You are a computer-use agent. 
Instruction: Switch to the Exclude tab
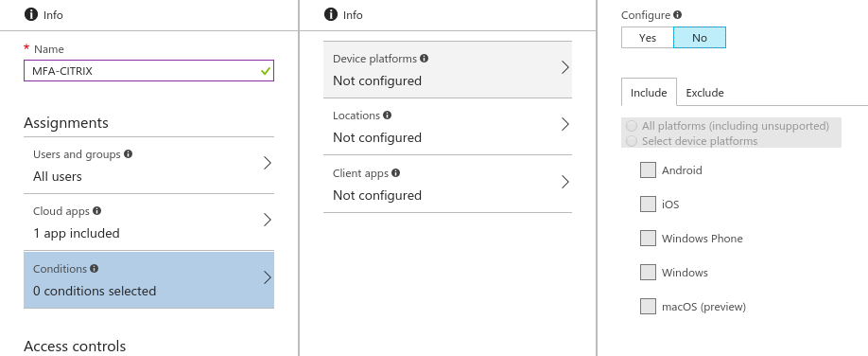click(704, 93)
